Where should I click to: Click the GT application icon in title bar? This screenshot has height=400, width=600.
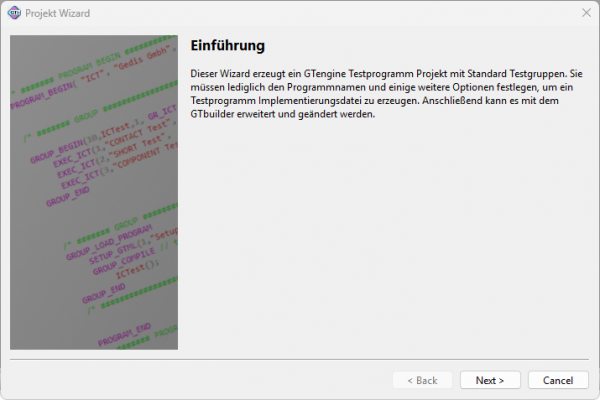pos(15,12)
